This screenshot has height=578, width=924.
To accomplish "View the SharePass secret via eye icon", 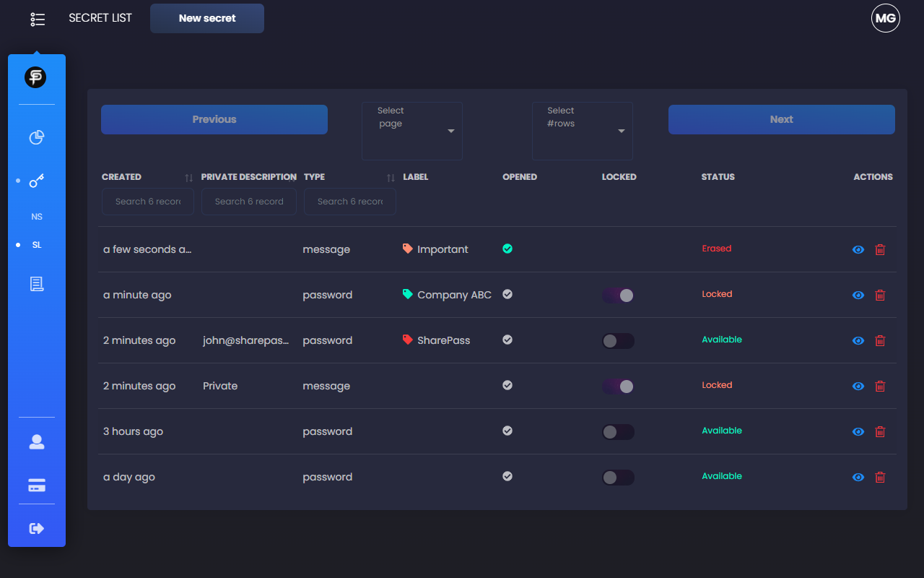I will [x=858, y=341].
